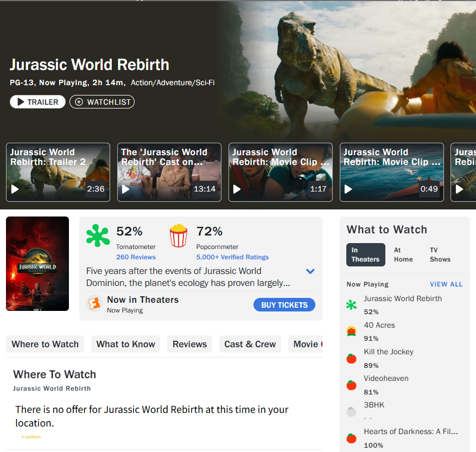Open 40 Acres in Now Playing list

379,326
